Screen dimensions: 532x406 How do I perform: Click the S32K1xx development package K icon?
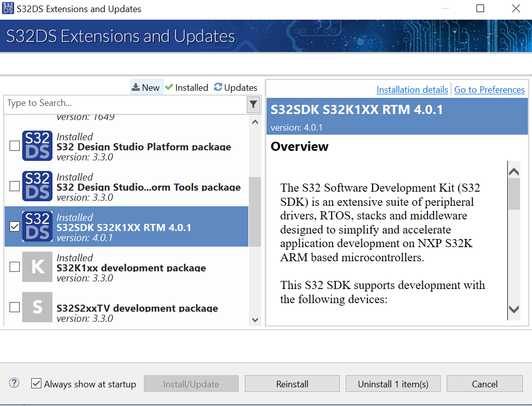pos(37,267)
